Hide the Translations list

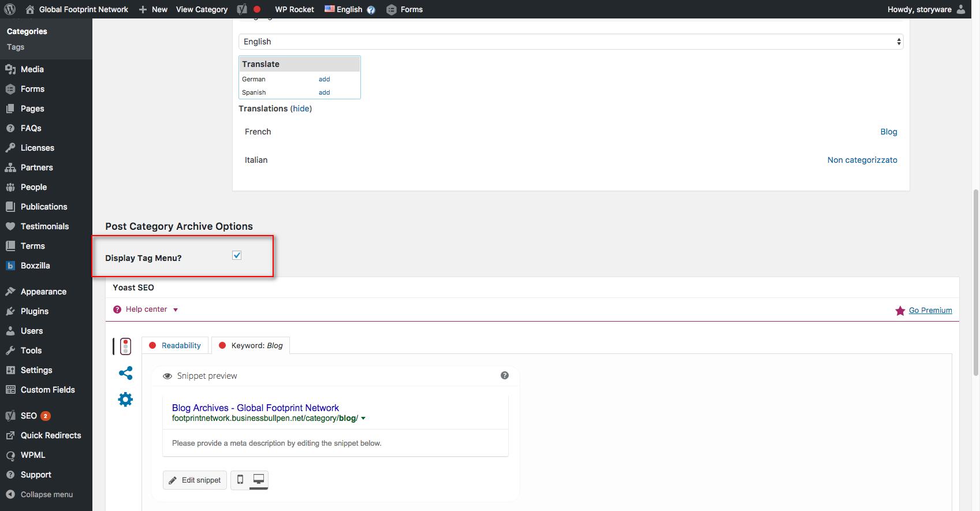click(x=301, y=109)
